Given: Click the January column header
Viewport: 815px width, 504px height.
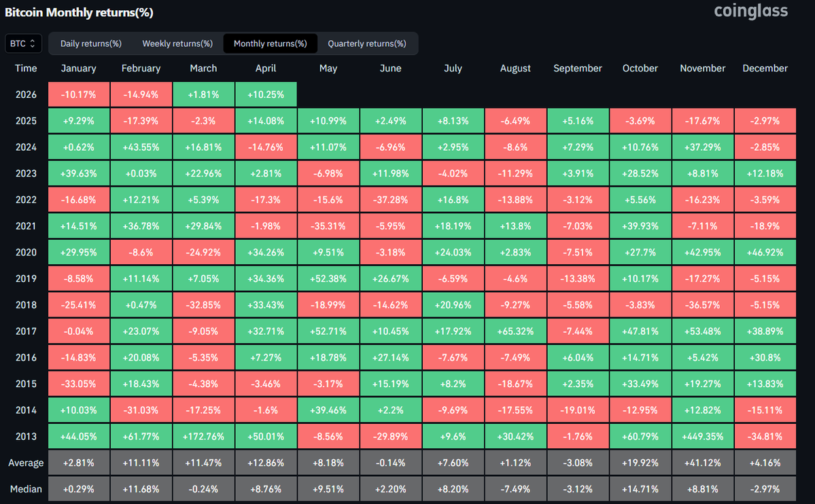Looking at the screenshot, I should click(x=79, y=69).
